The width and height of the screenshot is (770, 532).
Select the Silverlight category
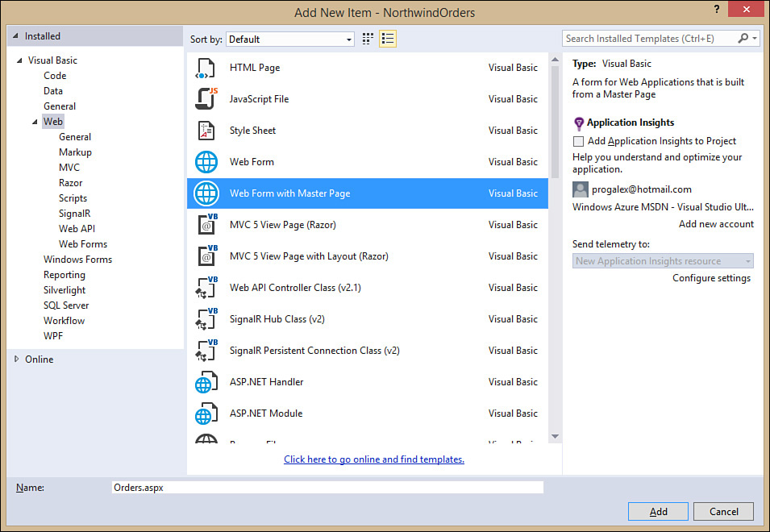(x=65, y=290)
